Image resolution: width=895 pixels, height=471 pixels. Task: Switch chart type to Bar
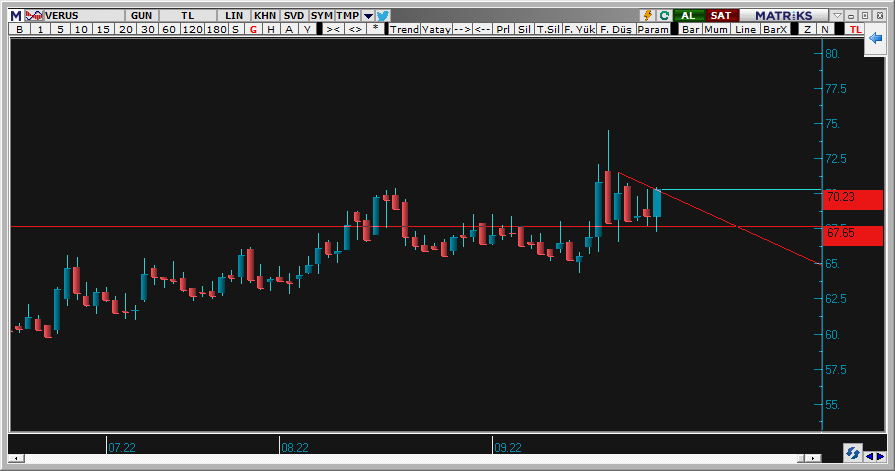click(691, 29)
